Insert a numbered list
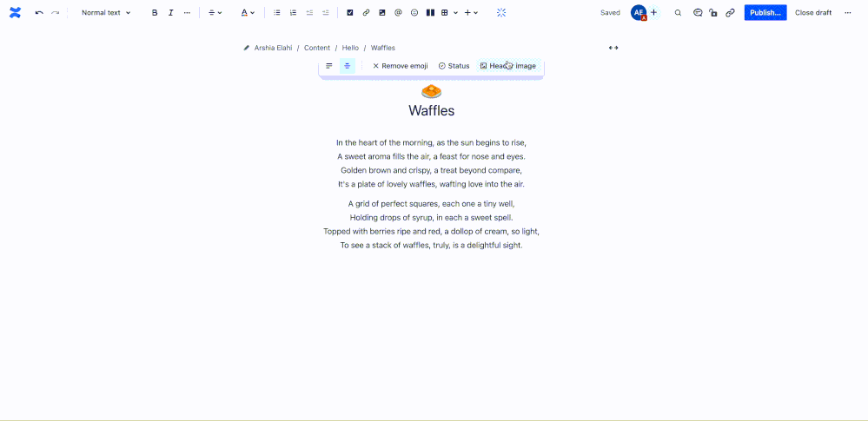 (293, 13)
